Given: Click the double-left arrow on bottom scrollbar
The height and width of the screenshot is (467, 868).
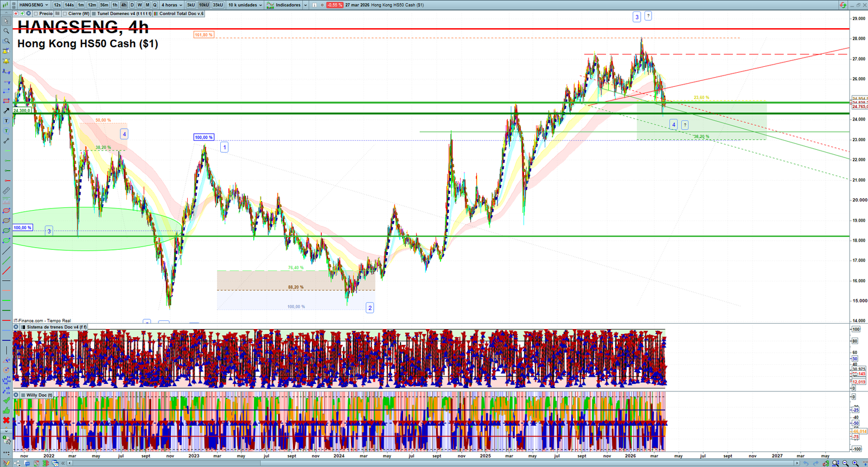Looking at the screenshot, I should (x=63, y=463).
